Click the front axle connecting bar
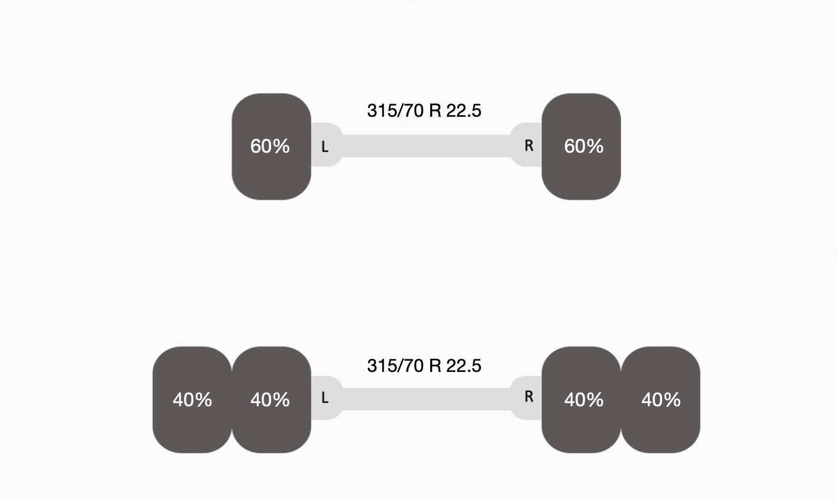The image size is (837, 504). coord(425,146)
